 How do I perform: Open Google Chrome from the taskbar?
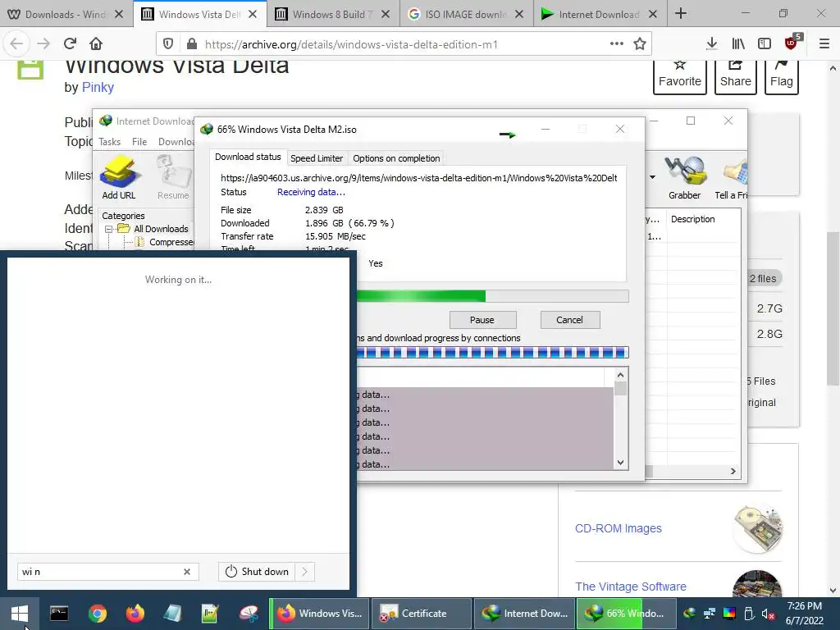[x=98, y=614]
